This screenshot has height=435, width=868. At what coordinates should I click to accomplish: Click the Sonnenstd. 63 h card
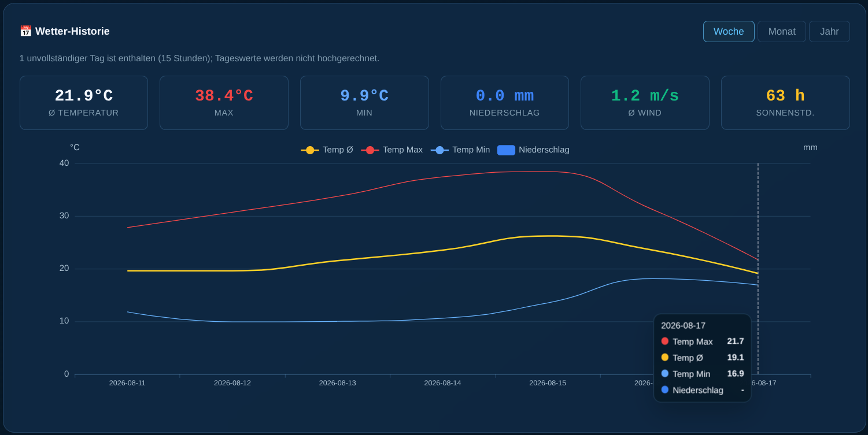coord(785,103)
